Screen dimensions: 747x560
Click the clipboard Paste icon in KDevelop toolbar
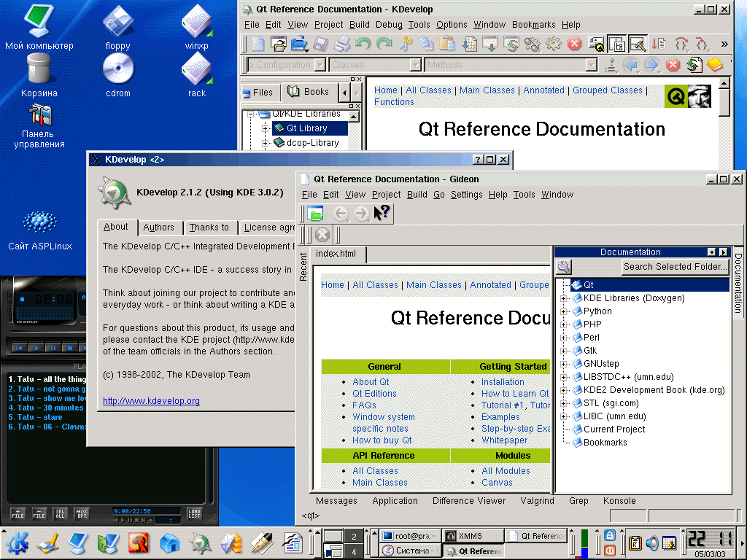click(447, 44)
